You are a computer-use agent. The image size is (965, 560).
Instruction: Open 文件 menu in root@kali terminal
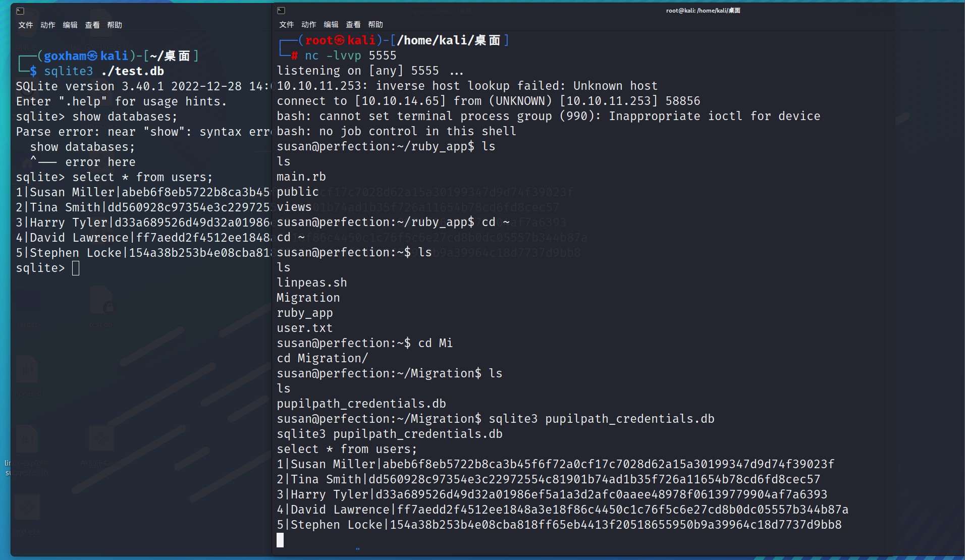click(287, 25)
